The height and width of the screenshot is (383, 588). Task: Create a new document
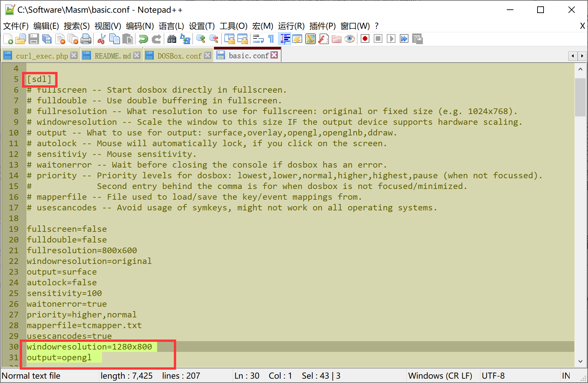click(x=7, y=39)
